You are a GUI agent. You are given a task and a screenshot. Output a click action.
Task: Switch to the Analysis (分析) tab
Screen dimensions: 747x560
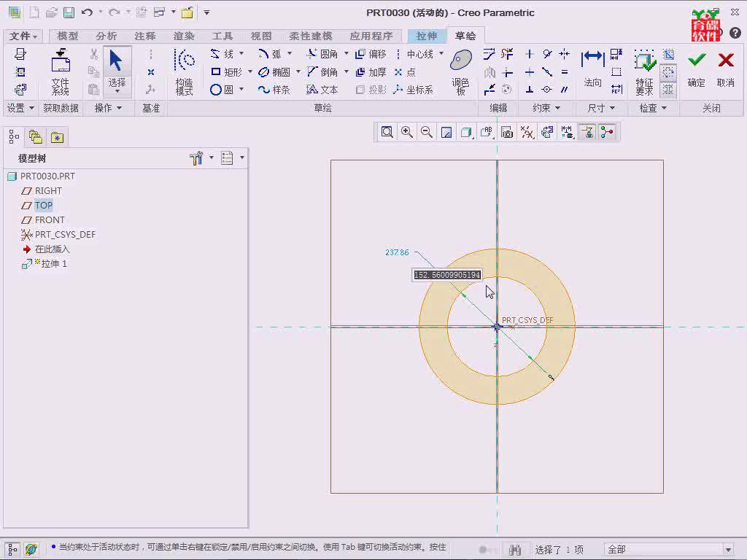pyautogui.click(x=106, y=36)
